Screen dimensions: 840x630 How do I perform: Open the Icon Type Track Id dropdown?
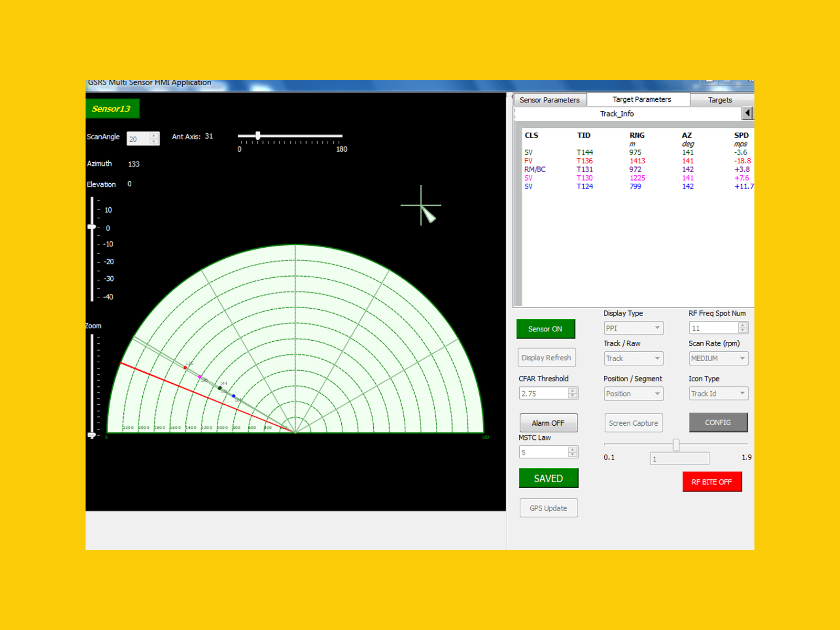coord(719,393)
